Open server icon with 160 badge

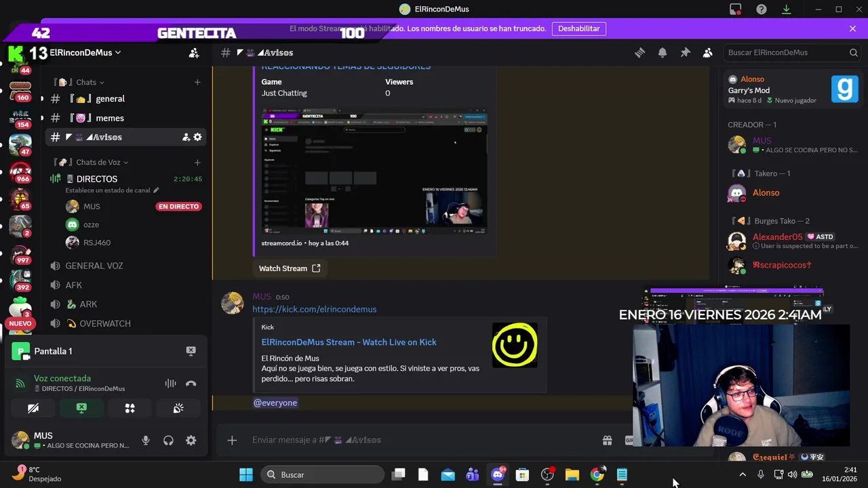click(x=20, y=89)
